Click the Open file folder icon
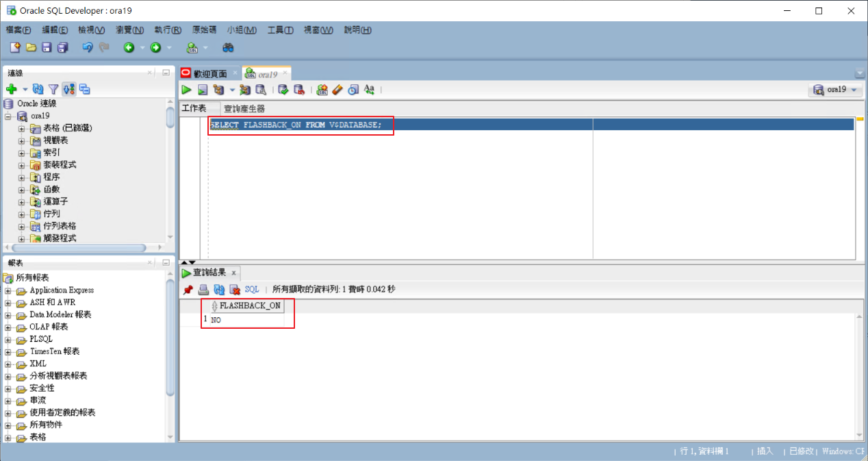The width and height of the screenshot is (868, 461). point(31,47)
